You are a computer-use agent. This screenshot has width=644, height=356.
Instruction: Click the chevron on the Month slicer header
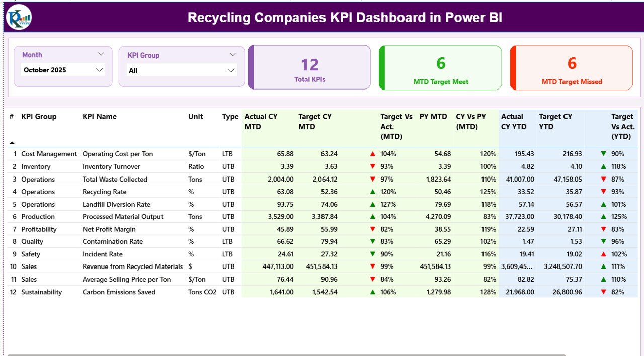pos(101,54)
